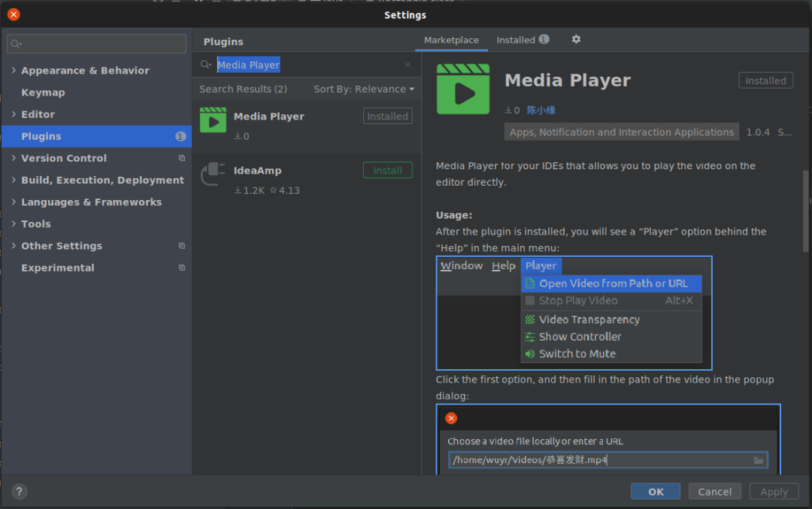The width and height of the screenshot is (812, 509).
Task: Click the Apps, Notification and Interaction Applications tag
Action: click(622, 132)
